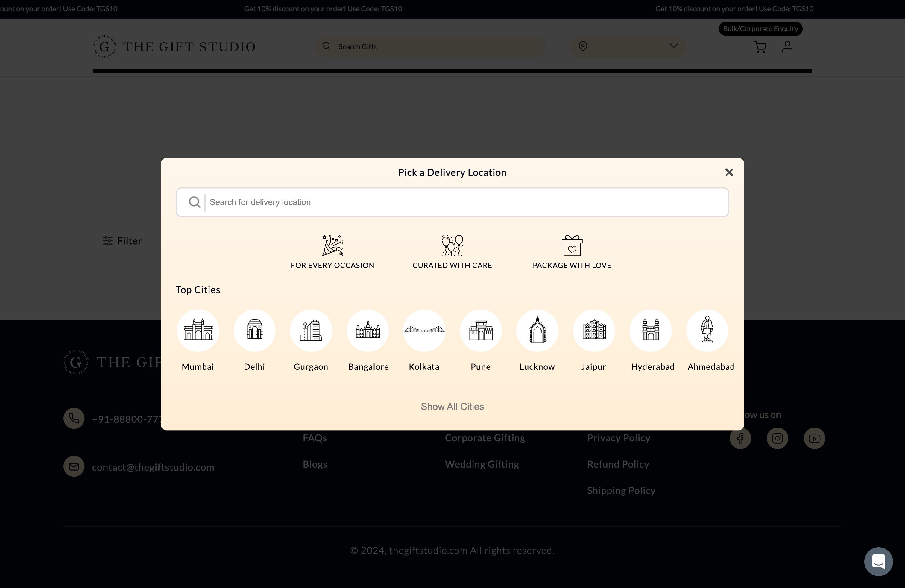Open the shopping cart
The image size is (905, 588).
pos(760,47)
